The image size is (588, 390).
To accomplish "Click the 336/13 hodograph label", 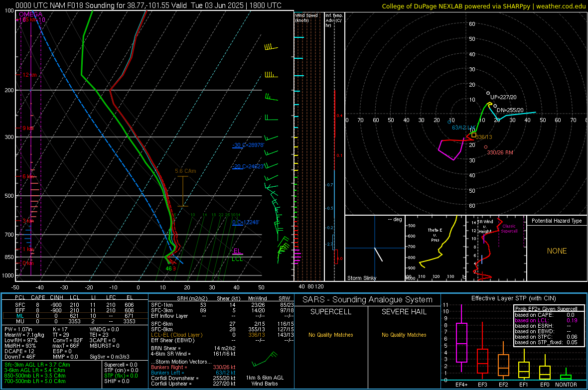I will (484, 137).
